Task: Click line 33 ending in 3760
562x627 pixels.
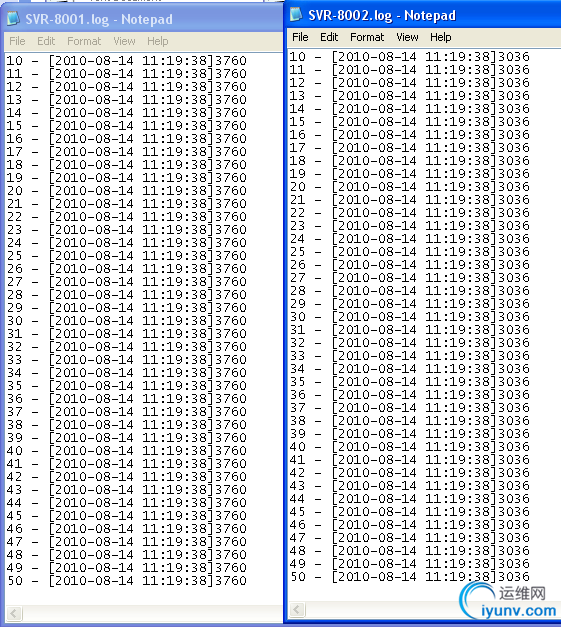Action: [126, 359]
